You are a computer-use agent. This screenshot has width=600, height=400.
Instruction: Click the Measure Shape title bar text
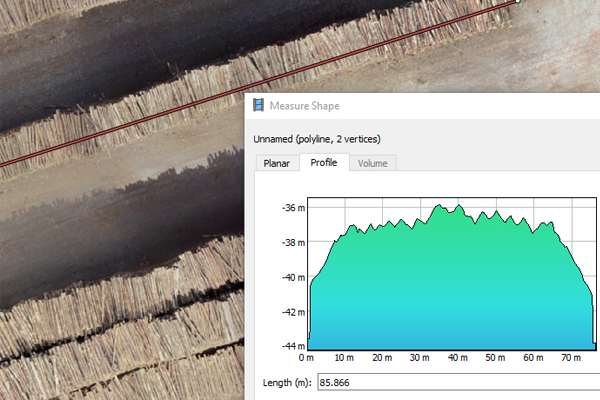[x=306, y=105]
